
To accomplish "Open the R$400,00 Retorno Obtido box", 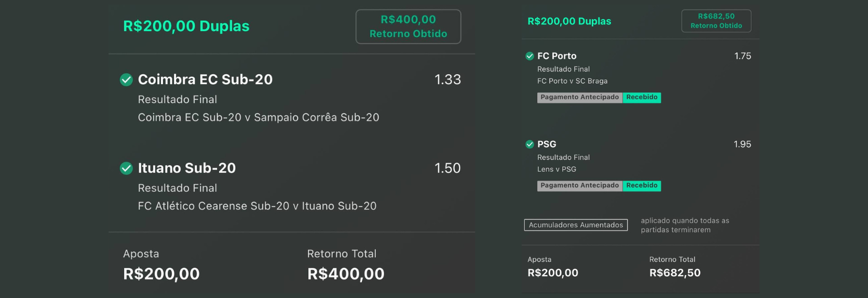I will coord(408,26).
